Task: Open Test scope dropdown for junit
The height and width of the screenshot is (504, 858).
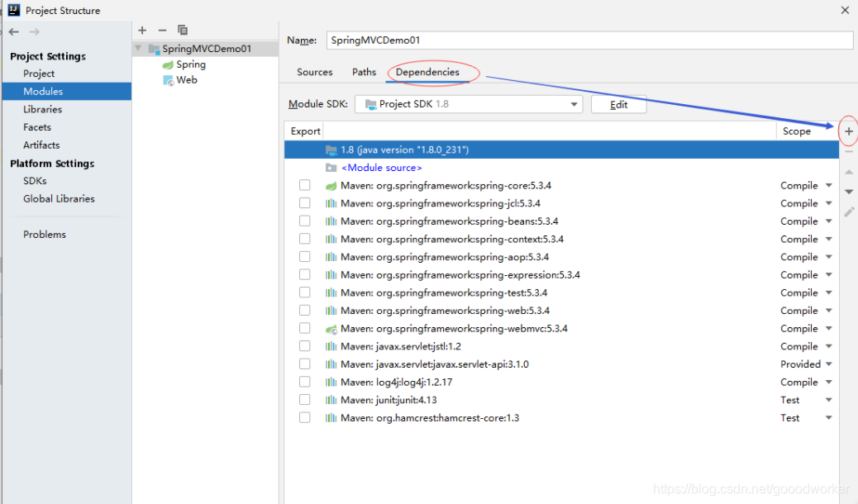Action: [x=828, y=400]
